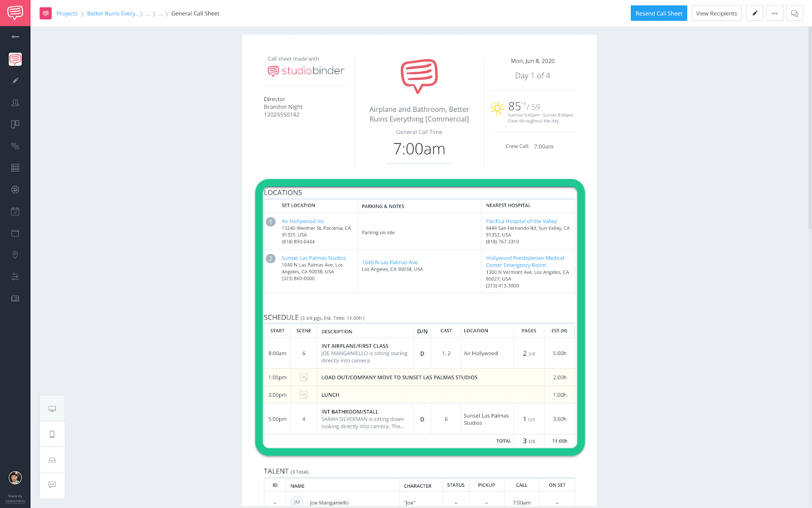Viewport: 812px width, 508px height.
Task: Switch to mobile preview view
Action: (x=52, y=434)
